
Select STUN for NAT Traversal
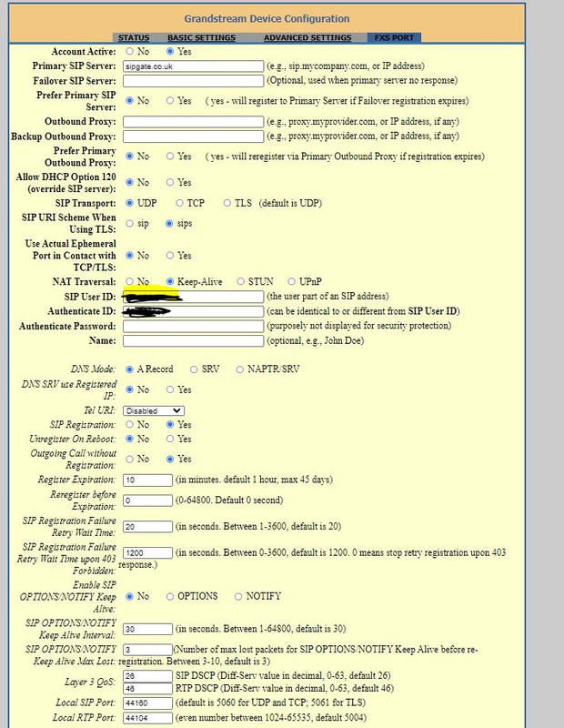pos(240,282)
